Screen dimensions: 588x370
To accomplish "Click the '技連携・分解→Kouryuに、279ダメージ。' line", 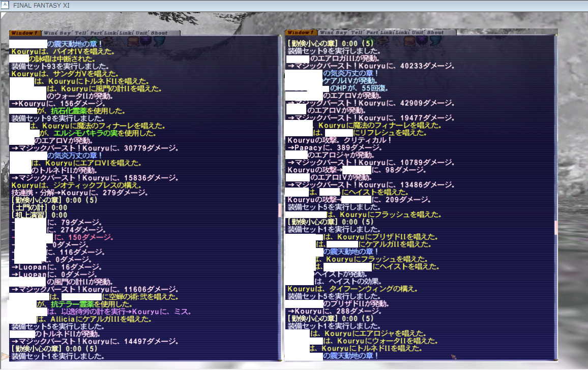I will point(79,193).
